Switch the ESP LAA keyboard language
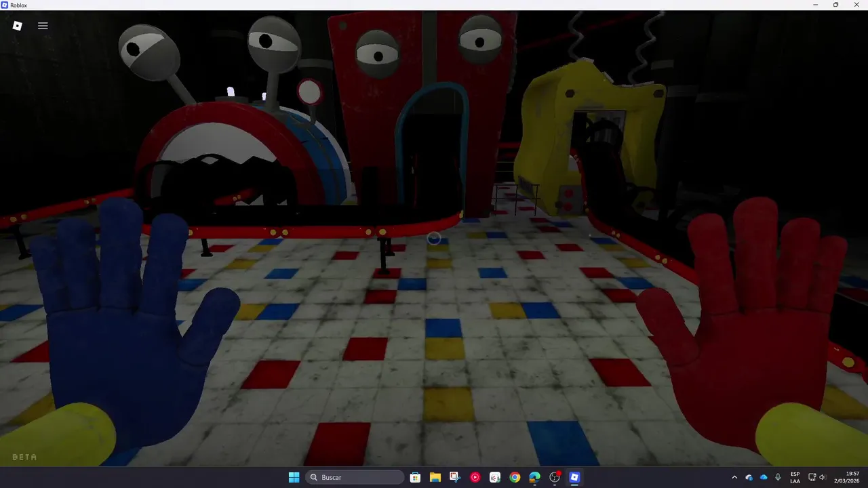The width and height of the screenshot is (868, 488). [x=795, y=477]
